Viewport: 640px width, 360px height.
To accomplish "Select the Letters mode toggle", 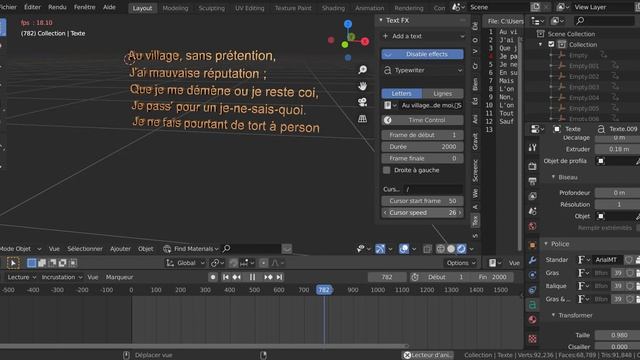I will point(401,93).
